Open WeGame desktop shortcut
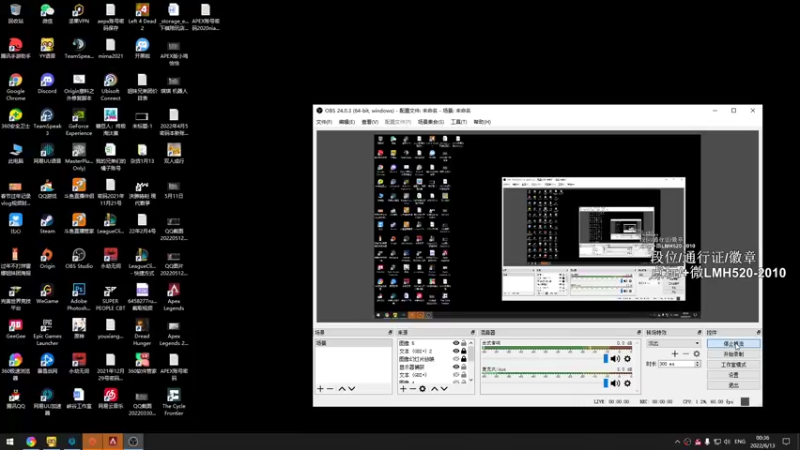 [x=47, y=294]
